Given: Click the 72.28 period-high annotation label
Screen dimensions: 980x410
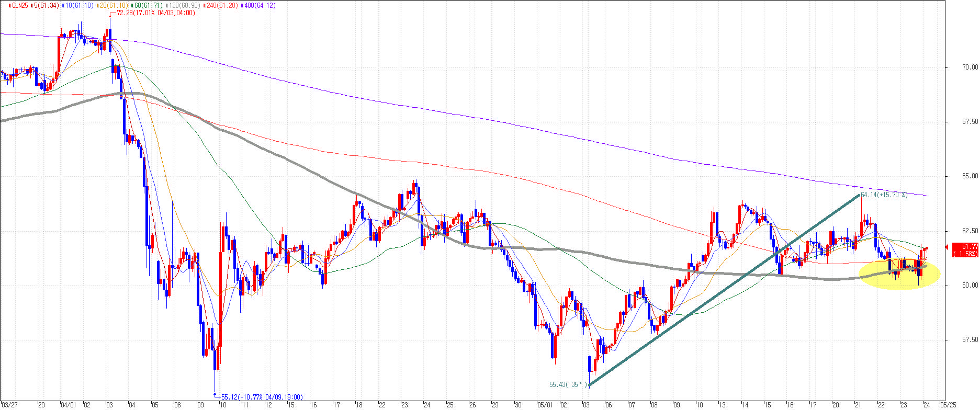Looking at the screenshot, I should click(x=155, y=13).
